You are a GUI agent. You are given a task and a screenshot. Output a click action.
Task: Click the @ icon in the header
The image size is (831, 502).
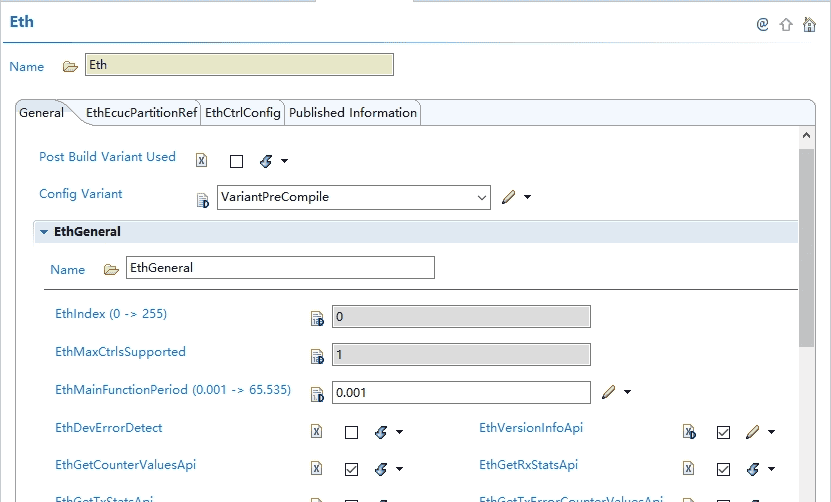pyautogui.click(x=762, y=24)
